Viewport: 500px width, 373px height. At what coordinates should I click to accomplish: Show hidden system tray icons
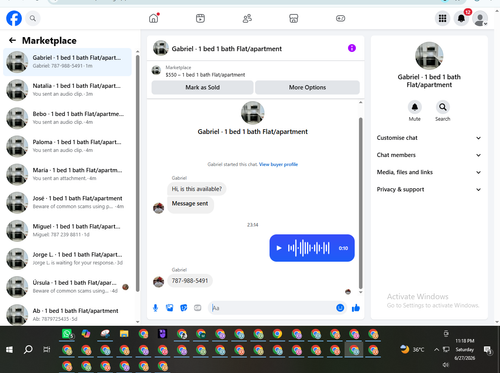pyautogui.click(x=436, y=349)
